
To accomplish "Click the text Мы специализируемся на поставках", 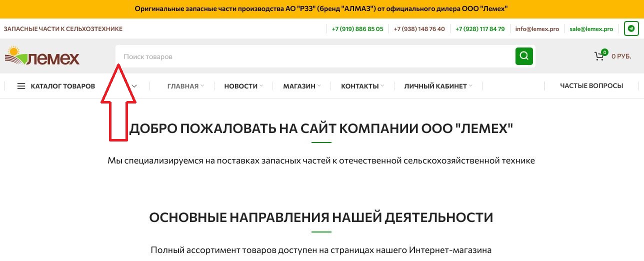I will (321, 160).
